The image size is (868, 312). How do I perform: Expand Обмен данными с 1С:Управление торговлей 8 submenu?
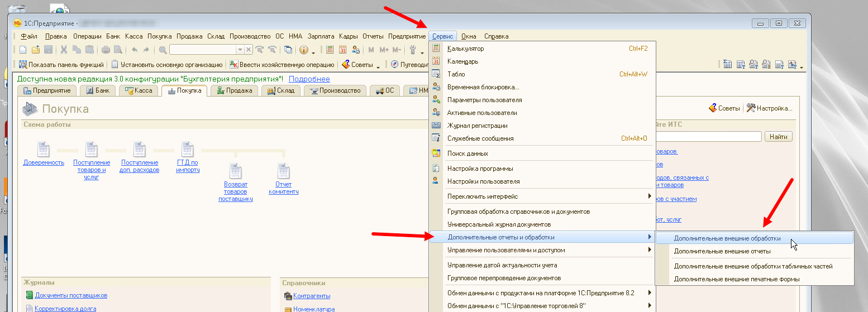(x=650, y=305)
